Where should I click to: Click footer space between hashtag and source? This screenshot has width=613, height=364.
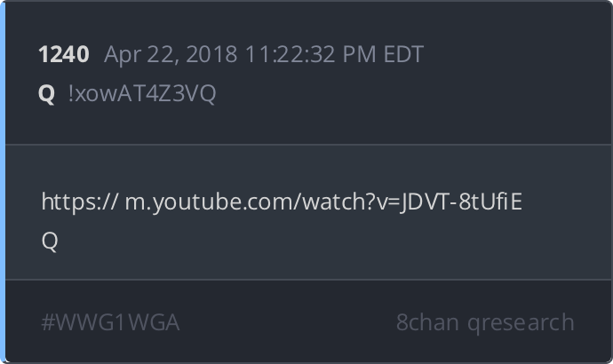pos(287,322)
